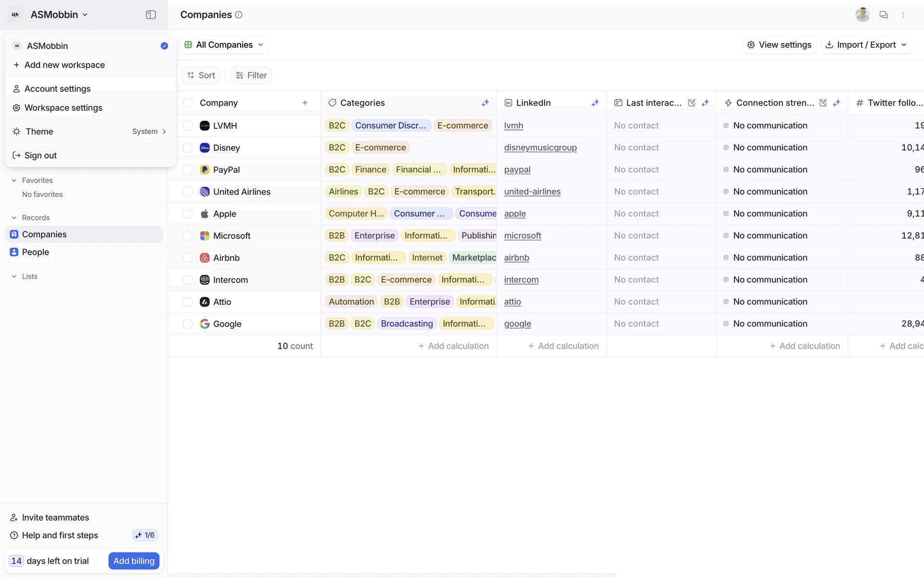Click the three-dot more options icon
This screenshot has height=578, width=924.
903,15
